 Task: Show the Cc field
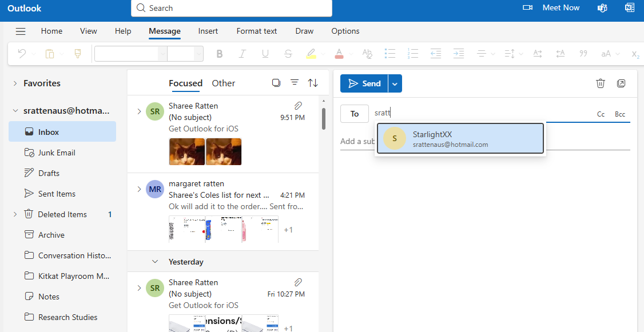601,114
